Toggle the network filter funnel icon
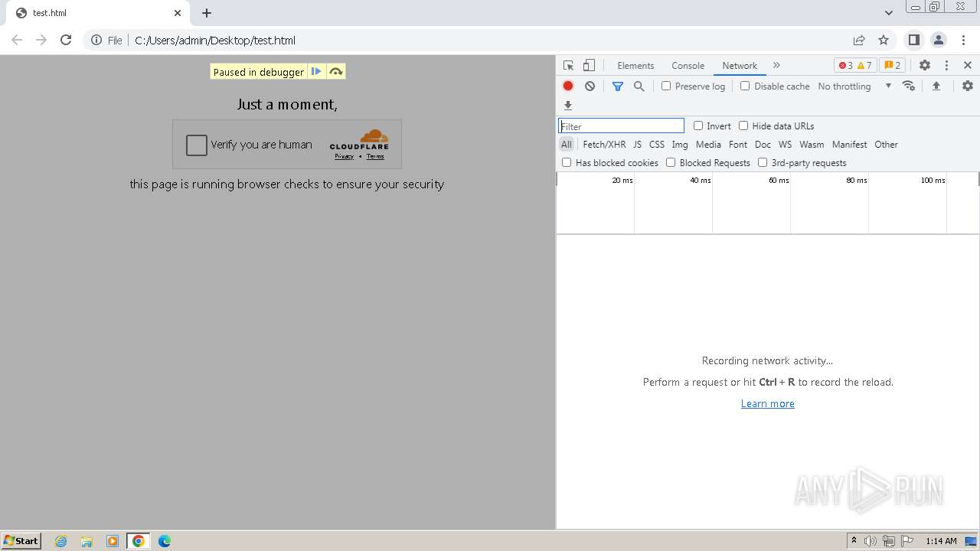Image resolution: width=980 pixels, height=551 pixels. pos(618,86)
